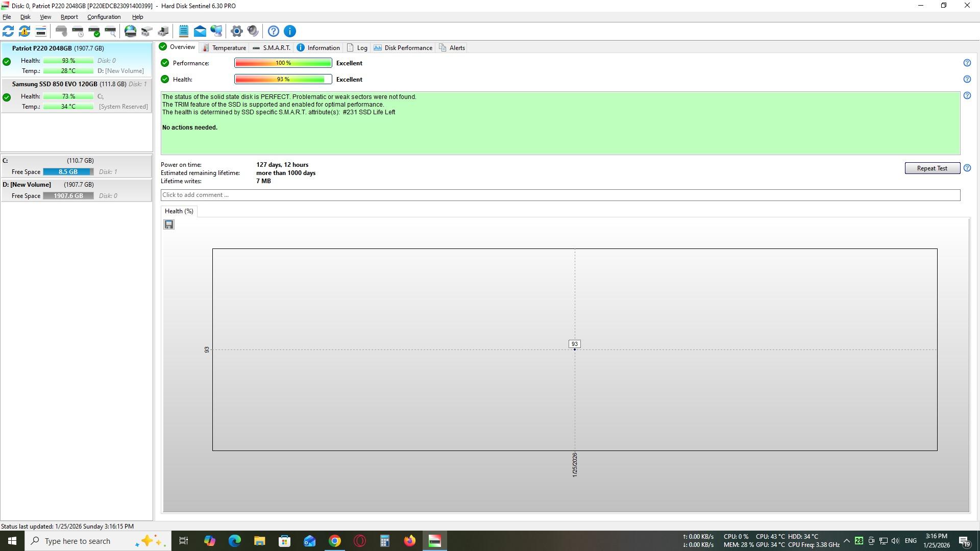The height and width of the screenshot is (551, 980).
Task: Click the Health 93% progress bar
Action: 283,79
